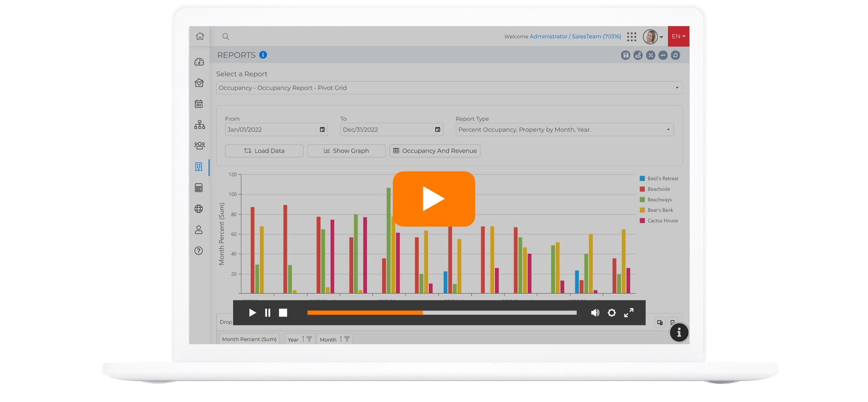Pause the video playback
The width and height of the screenshot is (868, 402).
coord(268,313)
